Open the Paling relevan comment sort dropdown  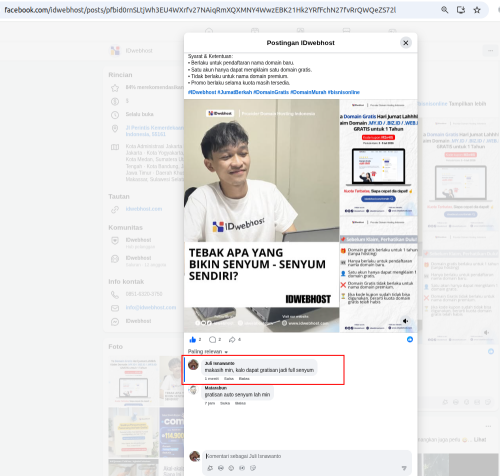click(x=208, y=352)
